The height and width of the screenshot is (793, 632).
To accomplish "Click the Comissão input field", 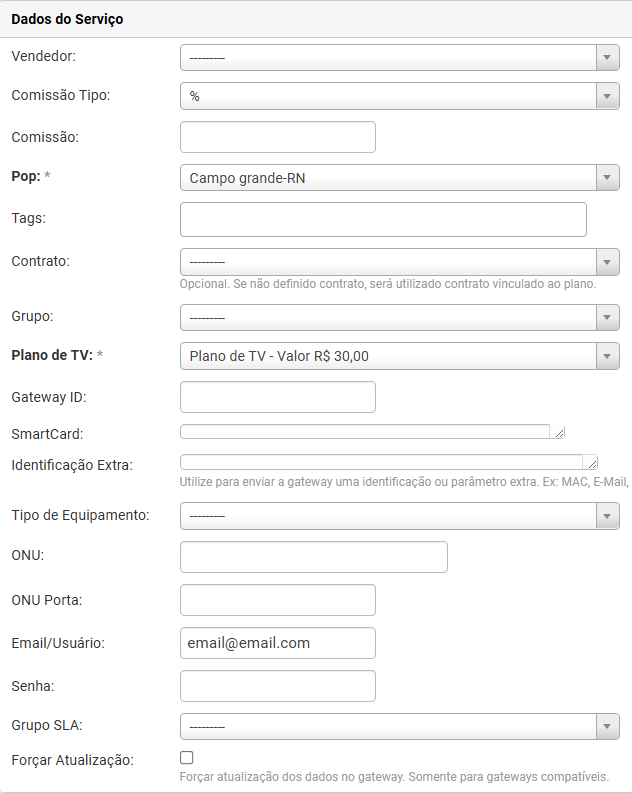I will 277,137.
